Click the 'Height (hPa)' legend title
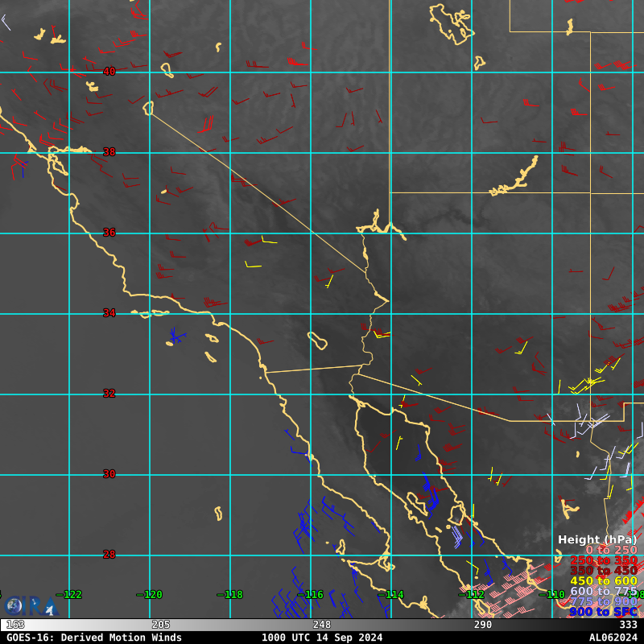644x644 pixels. 597,539
